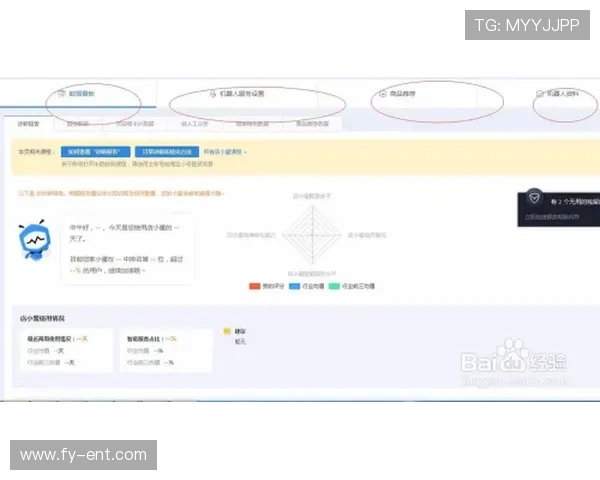This screenshot has width=600, height=480.
Task: Click the 机器人资料 icon
Action: [x=540, y=93]
